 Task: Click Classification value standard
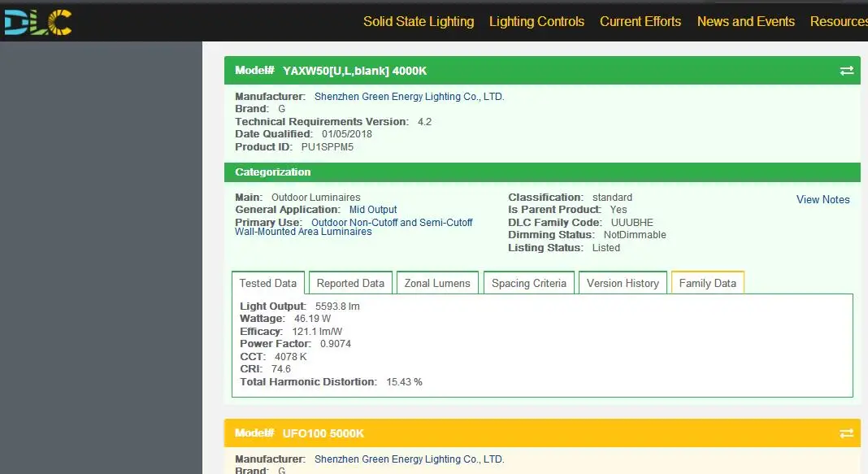[x=612, y=197]
